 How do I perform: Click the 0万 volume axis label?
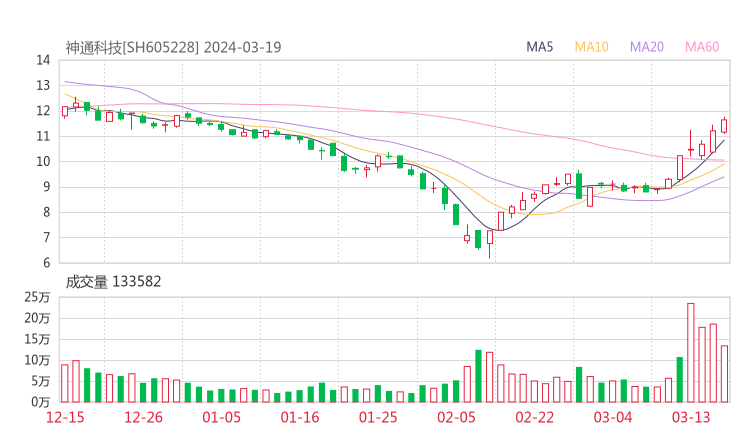click(40, 402)
